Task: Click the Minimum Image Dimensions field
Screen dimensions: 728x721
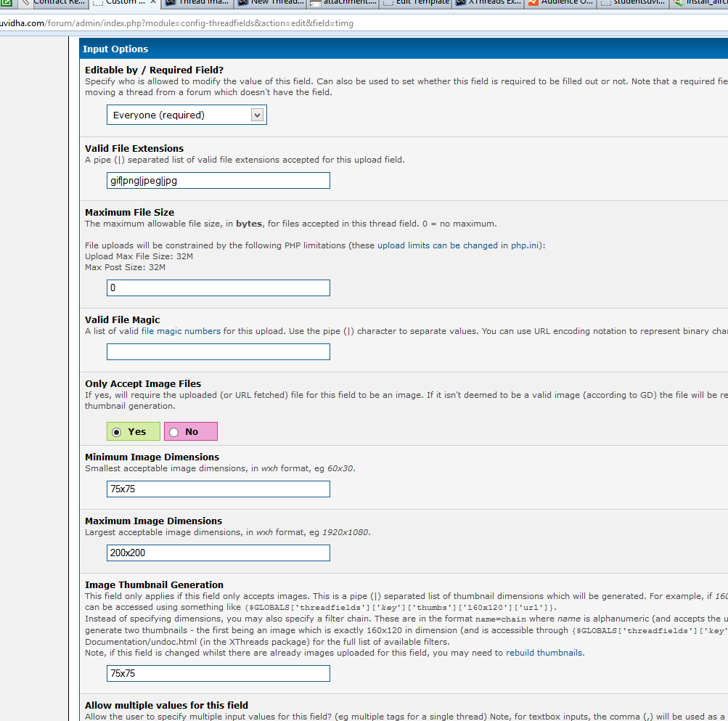Action: [x=218, y=489]
